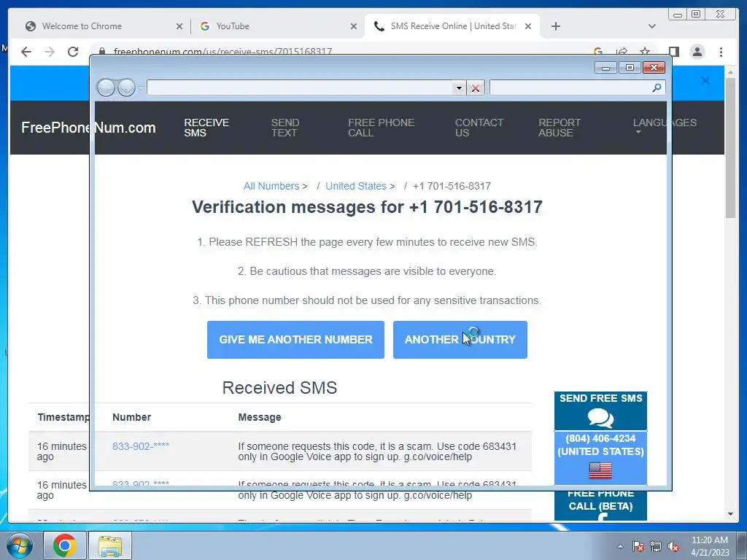Image resolution: width=747 pixels, height=560 pixels.
Task: Click the FreePhoneNum.com logo
Action: [x=88, y=128]
